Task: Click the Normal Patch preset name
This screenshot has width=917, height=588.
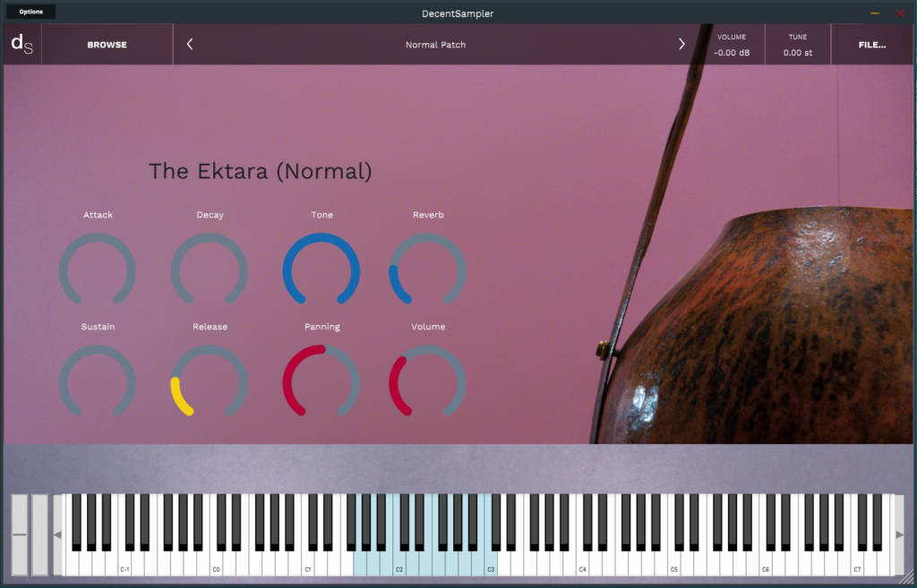Action: [x=436, y=45]
